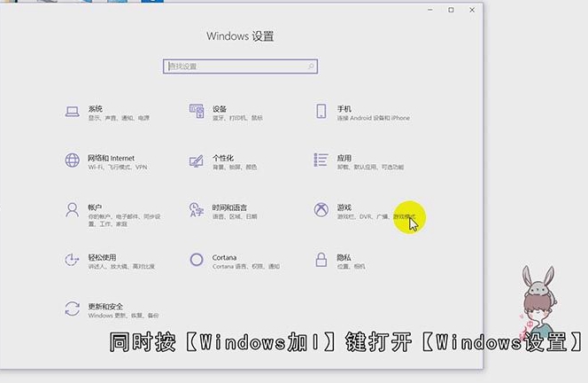Open the 帐户 person icon
The image size is (588, 383).
(x=73, y=210)
